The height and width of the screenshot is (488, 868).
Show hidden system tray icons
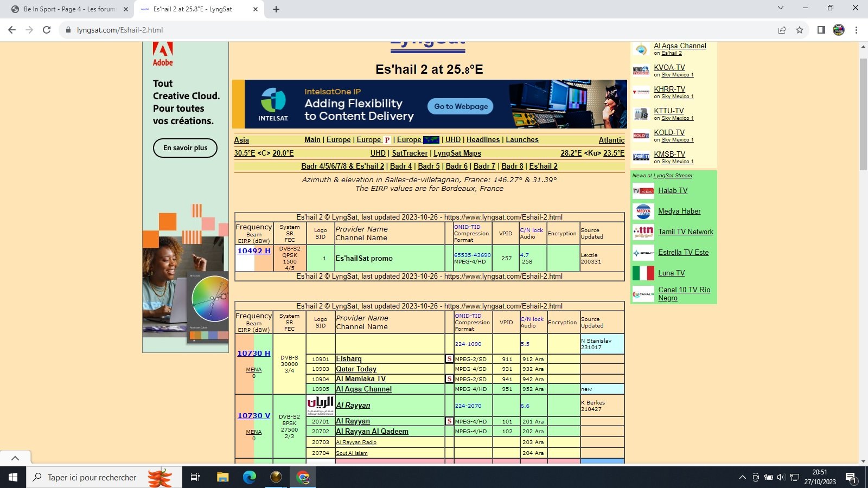[x=742, y=477]
